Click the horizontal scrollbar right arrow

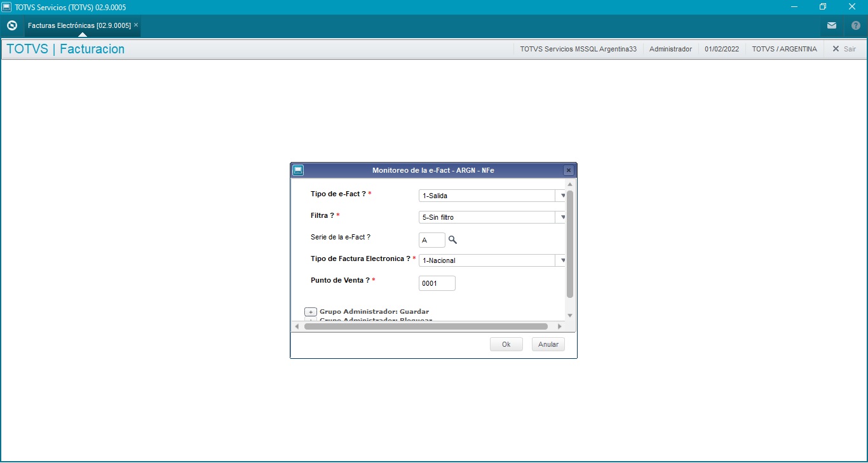560,326
